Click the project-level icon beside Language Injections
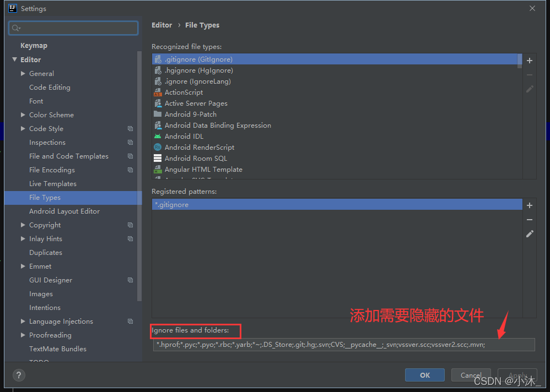 [x=130, y=321]
